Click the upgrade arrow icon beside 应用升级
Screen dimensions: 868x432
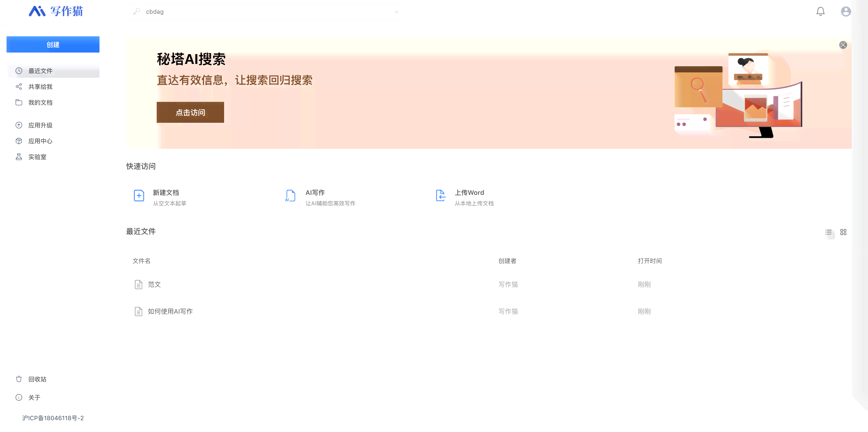pyautogui.click(x=19, y=125)
